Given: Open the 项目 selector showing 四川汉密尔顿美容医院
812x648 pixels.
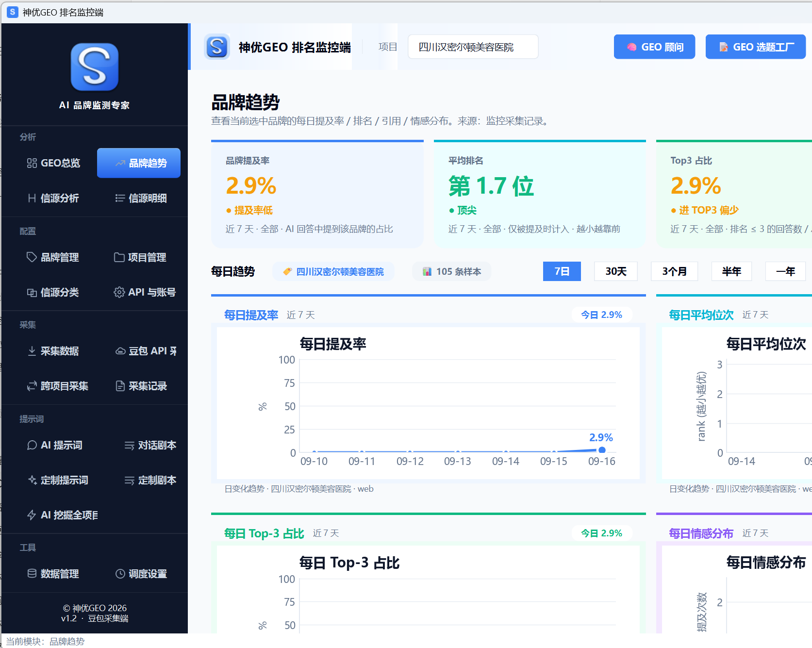Looking at the screenshot, I should coord(473,47).
